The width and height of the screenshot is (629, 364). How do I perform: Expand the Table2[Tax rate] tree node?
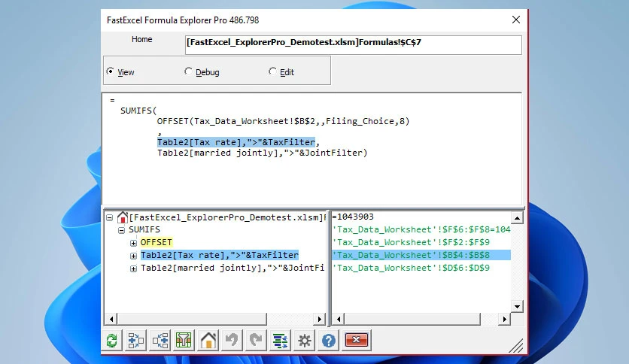[x=134, y=256]
